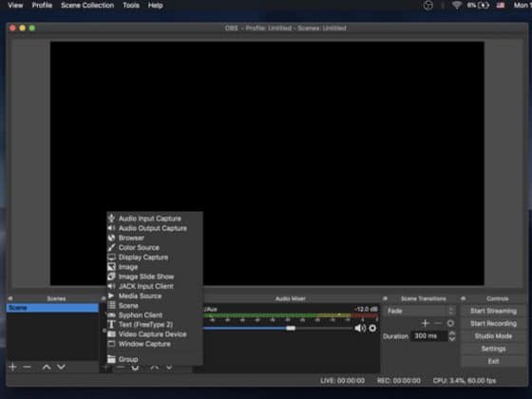
Task: Click the black preview canvas
Action: tap(267, 163)
